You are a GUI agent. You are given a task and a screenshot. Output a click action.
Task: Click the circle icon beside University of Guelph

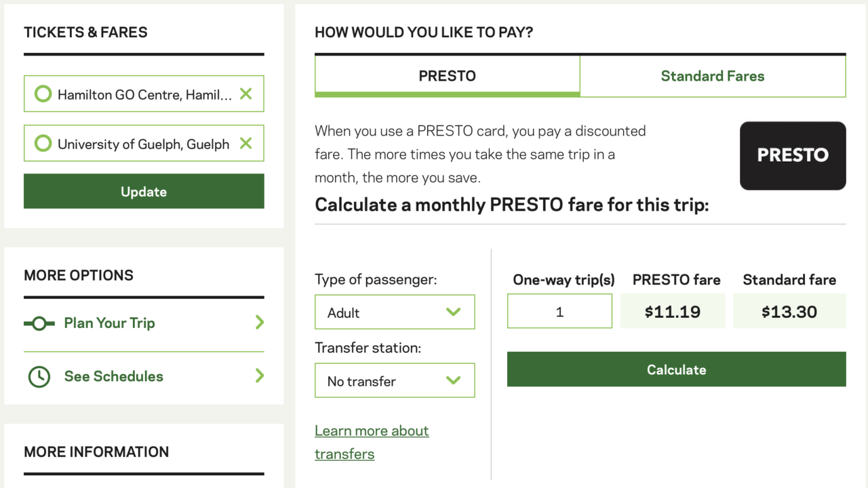tap(43, 143)
